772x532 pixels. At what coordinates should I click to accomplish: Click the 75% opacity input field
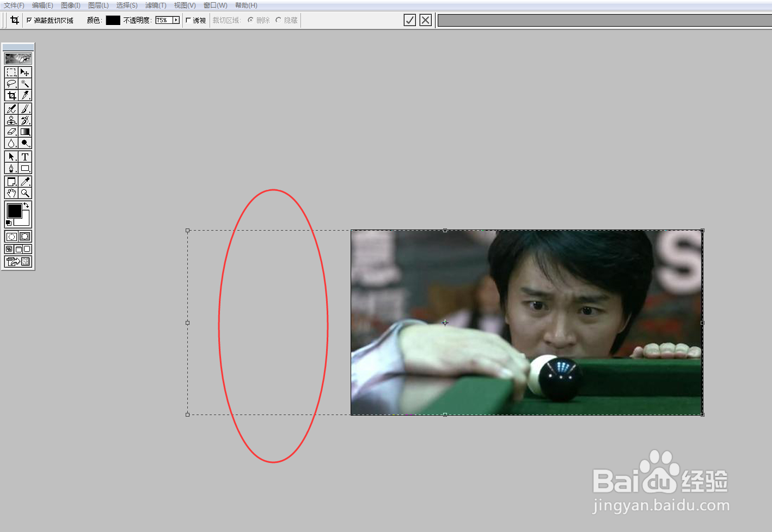click(x=164, y=20)
